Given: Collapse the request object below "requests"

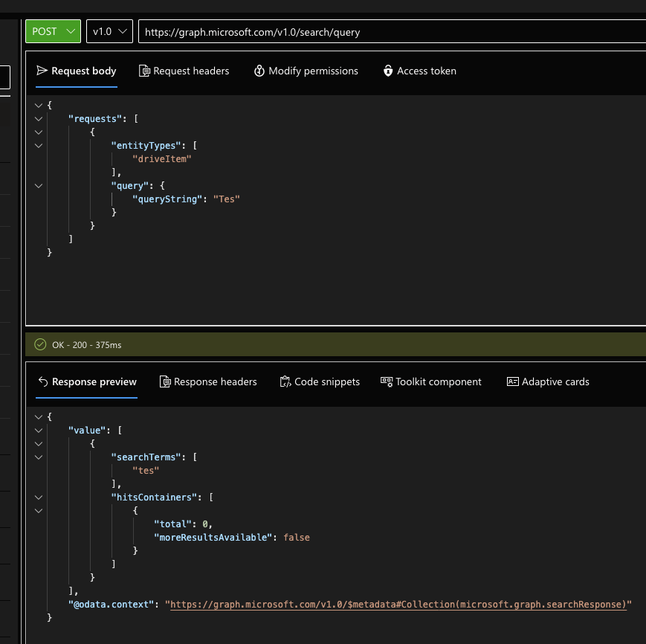Looking at the screenshot, I should tap(39, 132).
